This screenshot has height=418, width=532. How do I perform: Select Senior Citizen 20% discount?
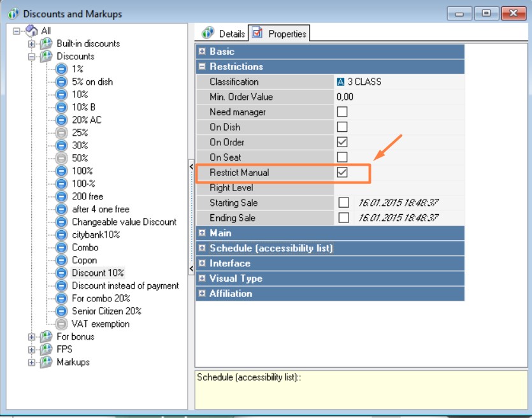(106, 311)
